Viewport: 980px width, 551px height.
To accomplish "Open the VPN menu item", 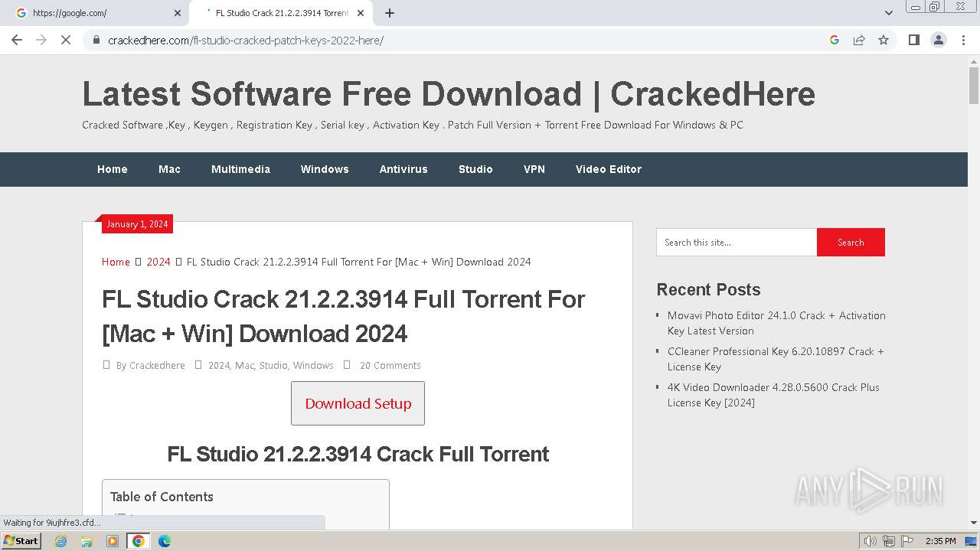I will coord(534,169).
